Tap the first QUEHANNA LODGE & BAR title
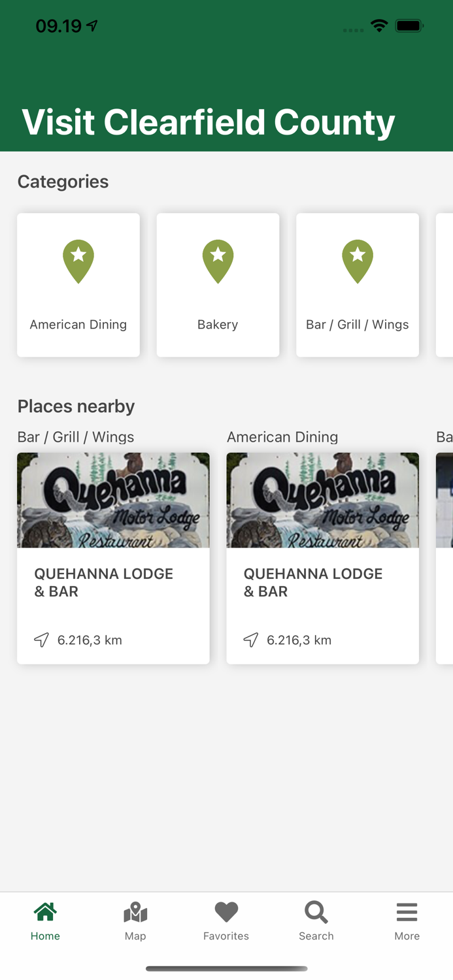The height and width of the screenshot is (980, 453). pyautogui.click(x=103, y=582)
